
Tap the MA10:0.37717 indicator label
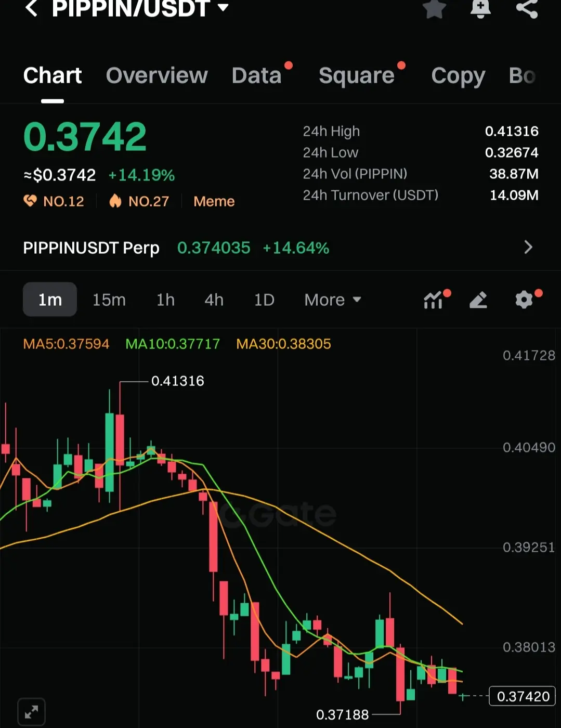173,344
